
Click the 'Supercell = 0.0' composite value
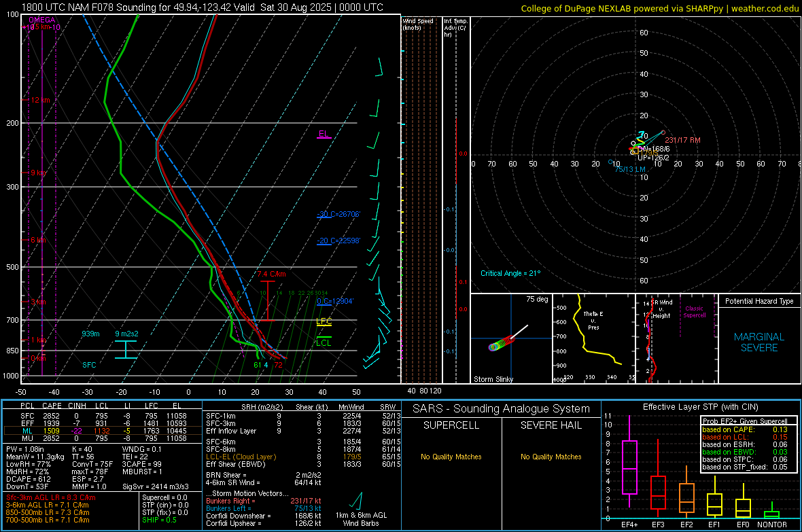click(164, 497)
